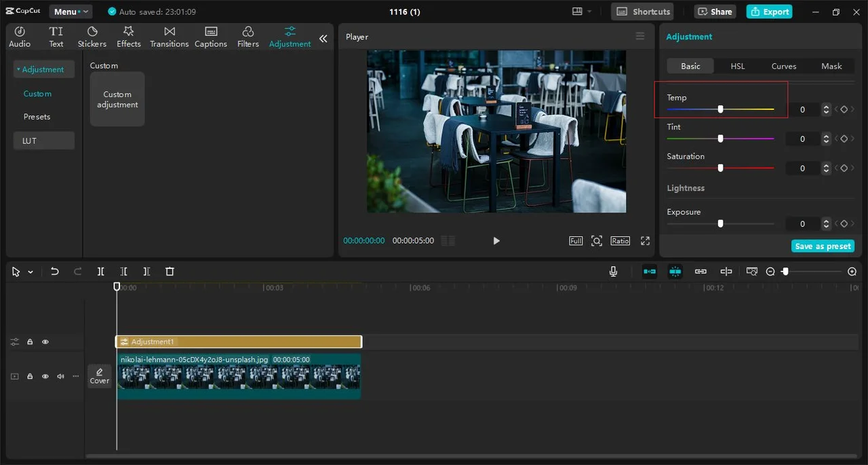868x465 pixels.
Task: Hide the Adjustment1 track using eye icon
Action: pyautogui.click(x=45, y=342)
